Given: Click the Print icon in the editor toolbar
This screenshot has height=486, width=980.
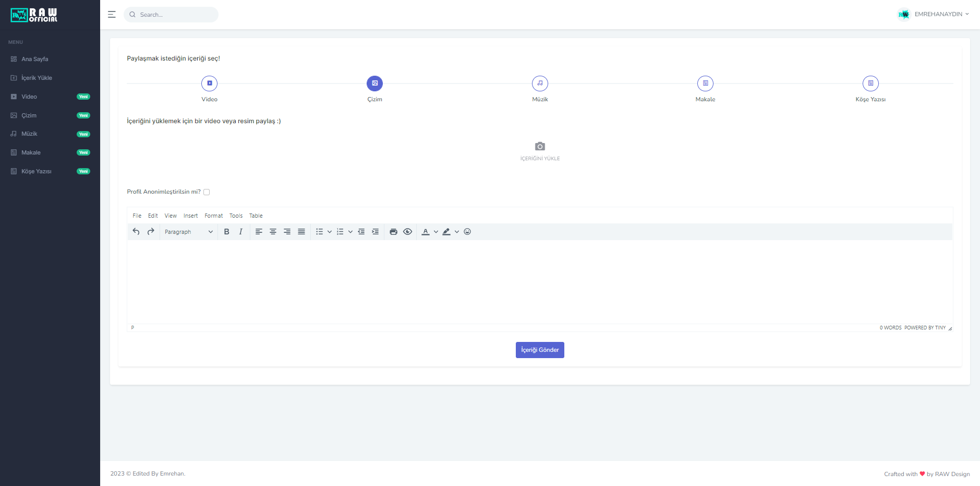Looking at the screenshot, I should click(393, 231).
